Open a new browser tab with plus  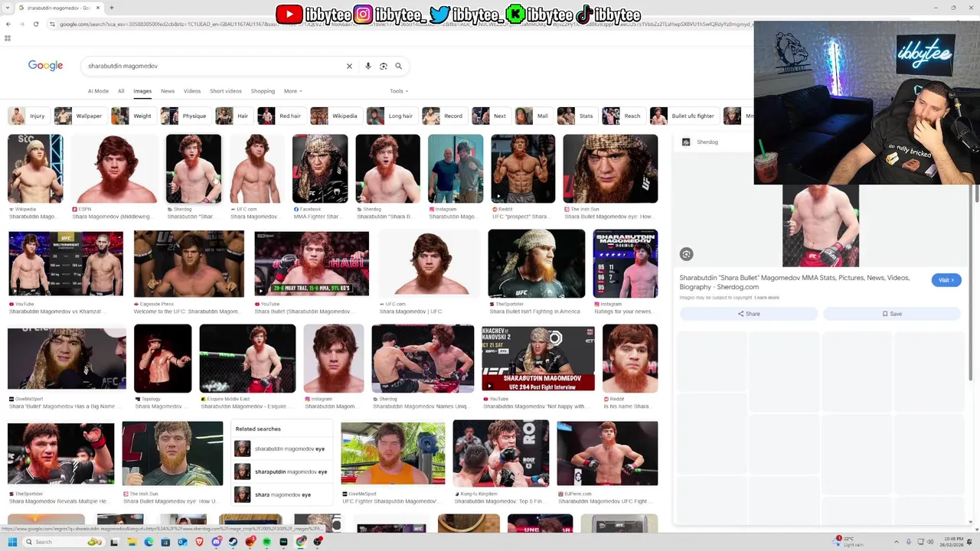pos(112,8)
